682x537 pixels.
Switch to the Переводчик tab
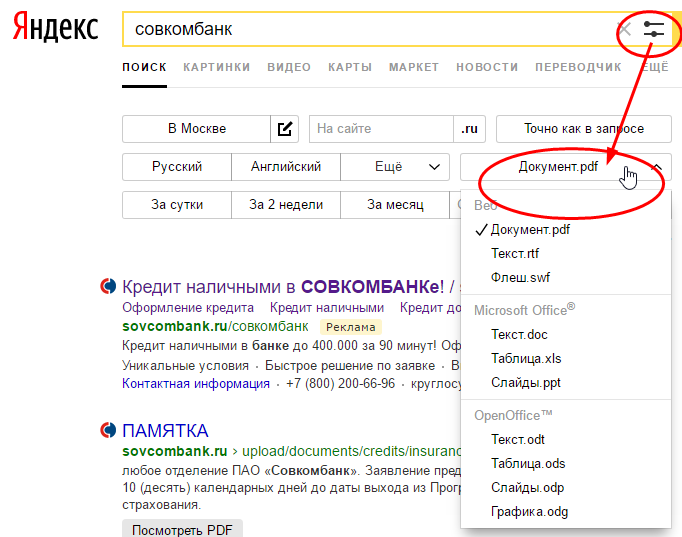[578, 67]
